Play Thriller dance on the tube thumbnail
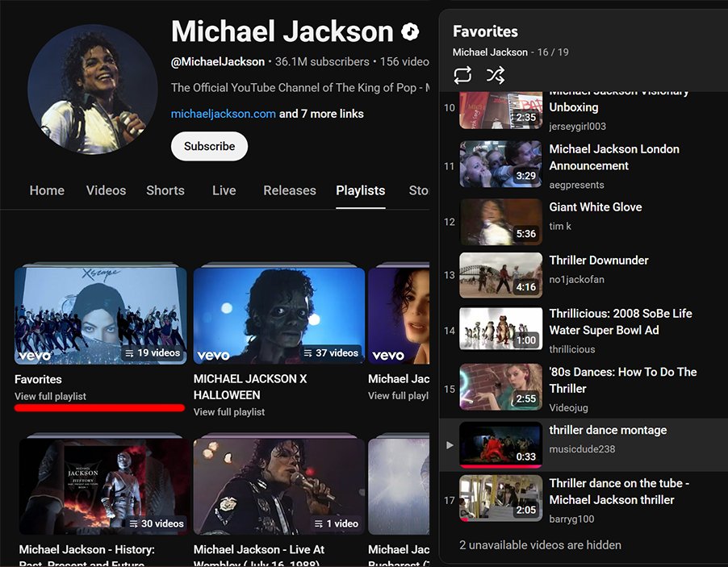 point(501,498)
